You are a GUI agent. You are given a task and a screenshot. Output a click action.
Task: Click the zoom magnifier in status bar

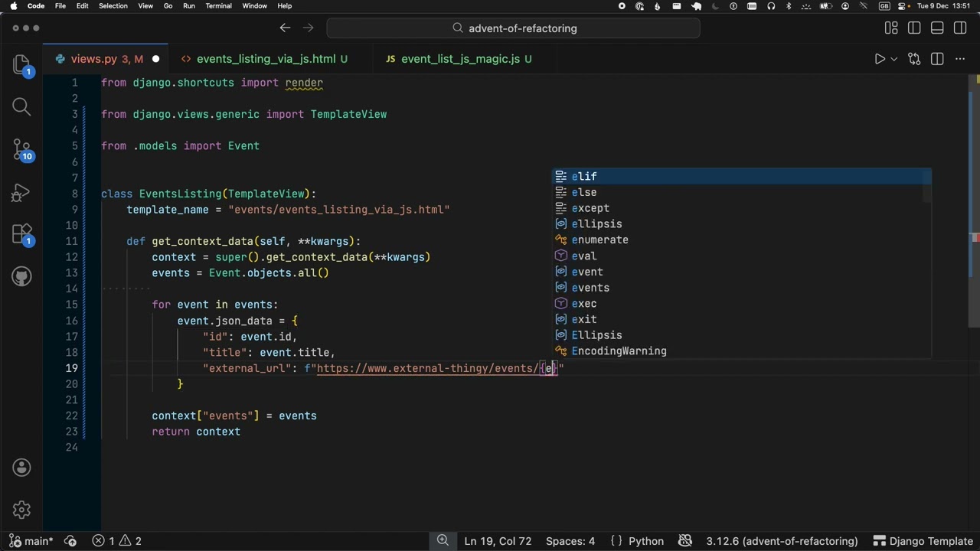443,541
